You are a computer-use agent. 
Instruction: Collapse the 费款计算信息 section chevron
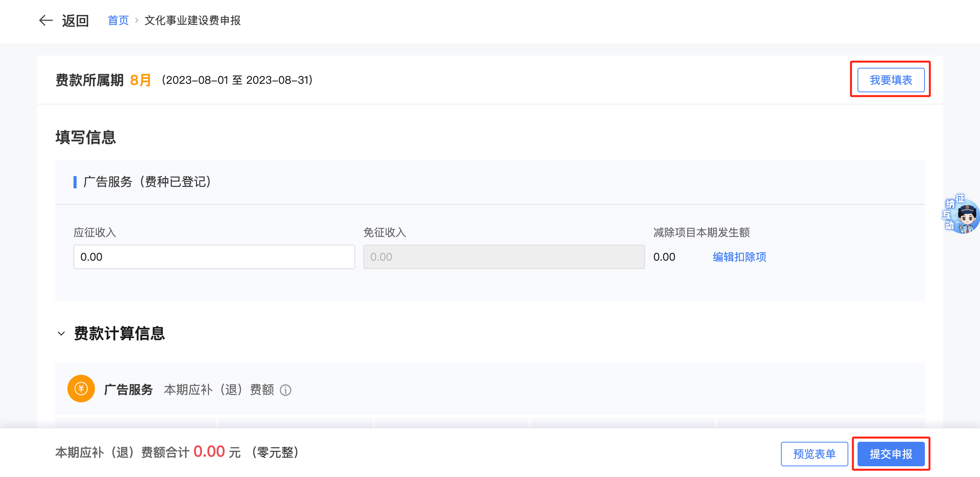(61, 333)
